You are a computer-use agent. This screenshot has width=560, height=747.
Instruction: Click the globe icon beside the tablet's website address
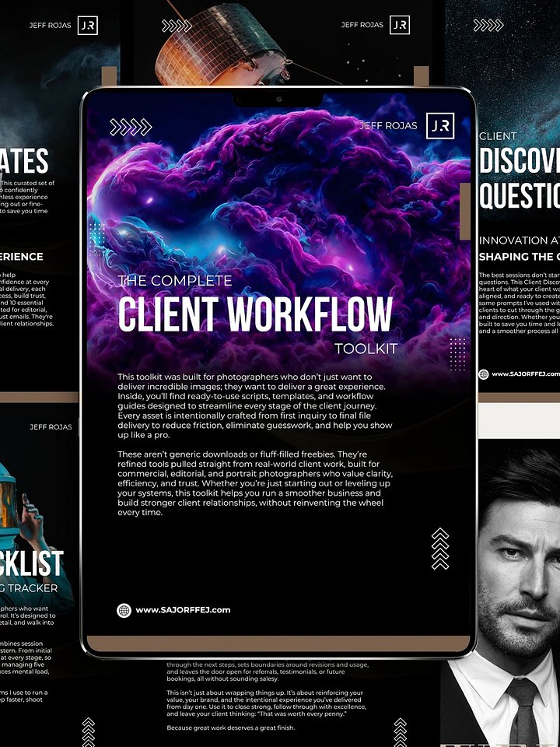coord(124,610)
